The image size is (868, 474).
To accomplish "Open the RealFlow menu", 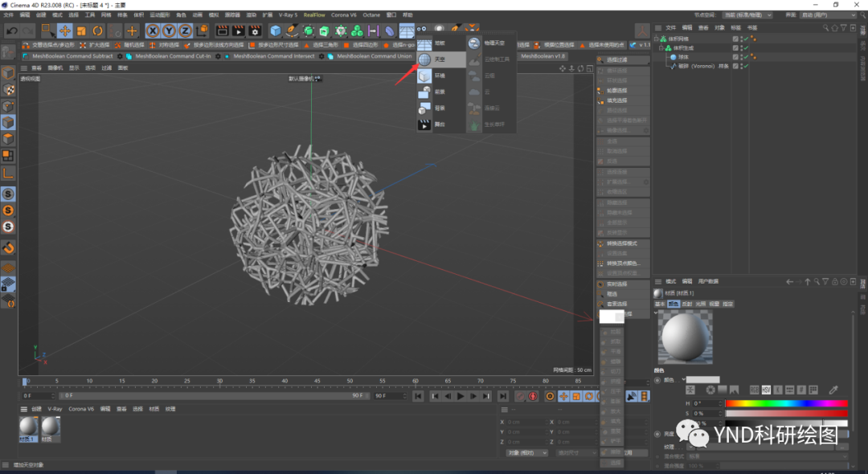I will [x=314, y=15].
